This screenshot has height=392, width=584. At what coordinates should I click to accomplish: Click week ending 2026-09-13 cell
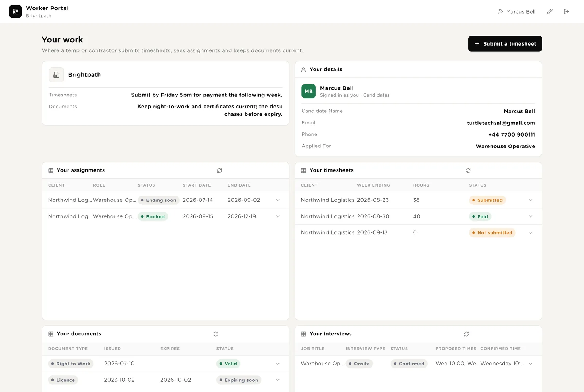point(372,233)
